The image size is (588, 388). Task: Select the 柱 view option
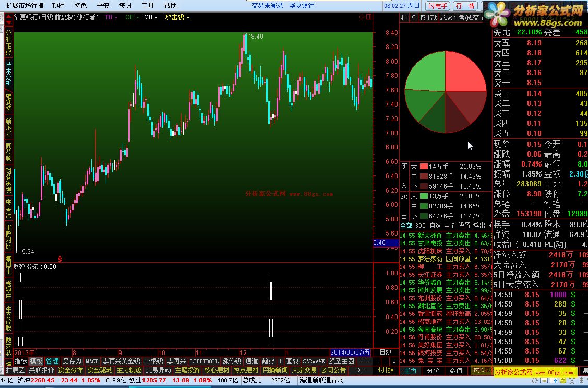pyautogui.click(x=404, y=17)
